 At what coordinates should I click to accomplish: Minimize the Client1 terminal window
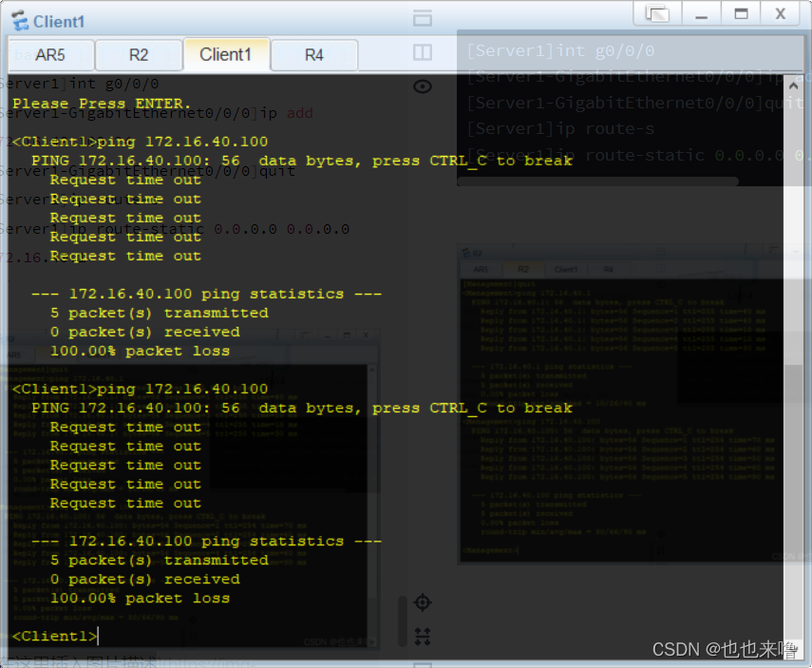702,13
